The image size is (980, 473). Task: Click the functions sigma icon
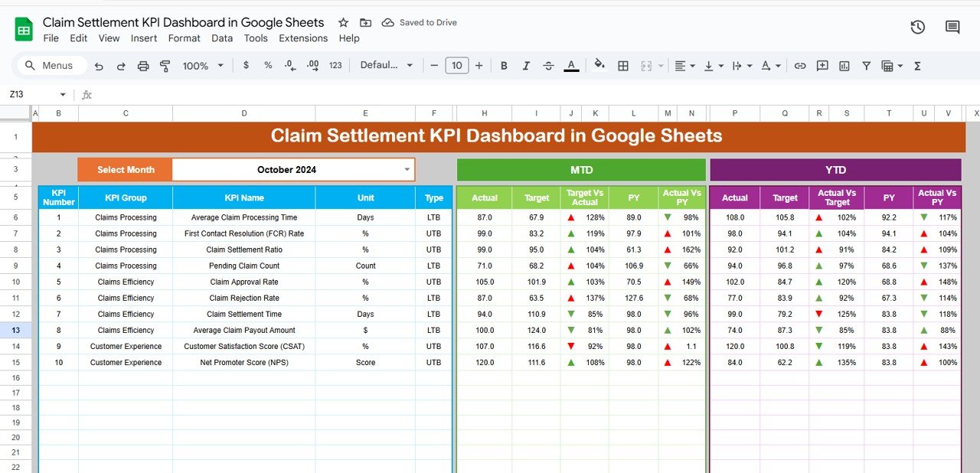[x=917, y=66]
